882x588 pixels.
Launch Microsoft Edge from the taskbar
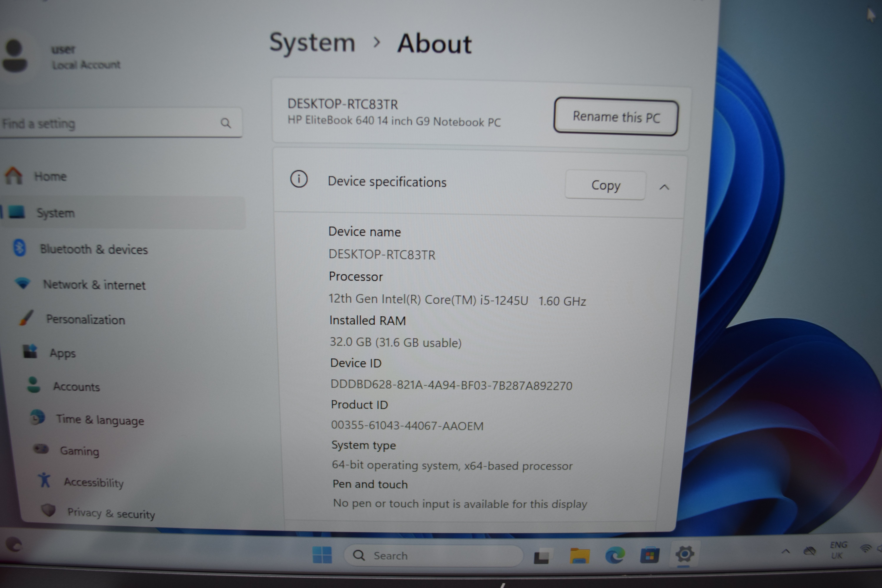[615, 555]
